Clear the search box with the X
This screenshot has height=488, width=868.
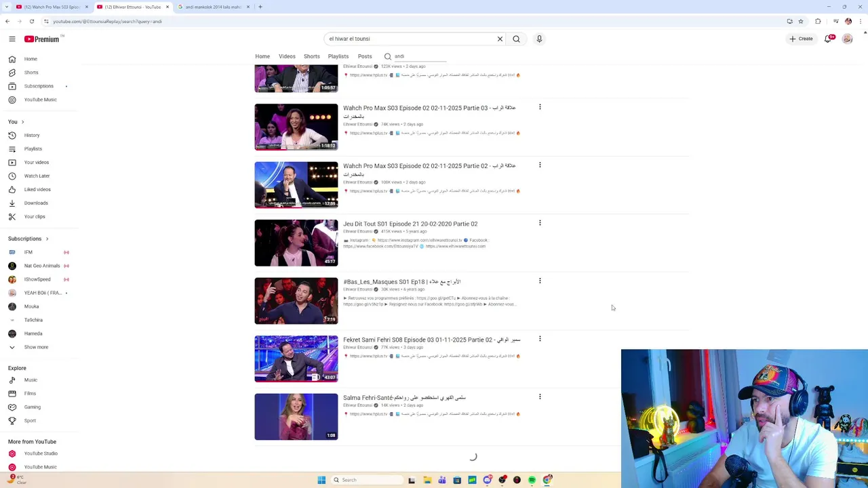(x=500, y=39)
